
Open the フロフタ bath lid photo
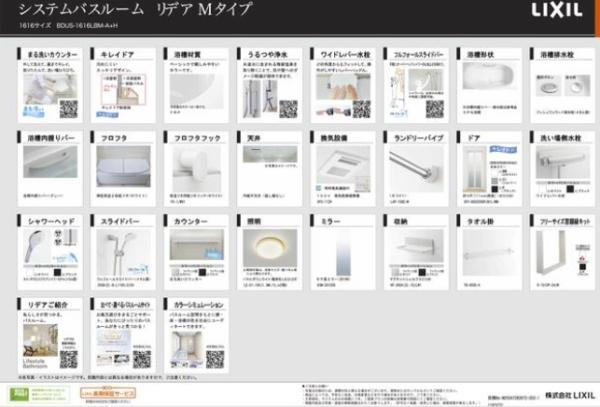[x=123, y=167]
